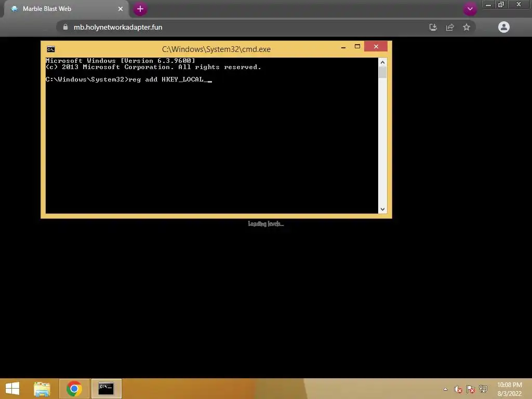Click the cmd scrollbar thumb
The width and height of the screenshot is (532, 399).
point(383,73)
